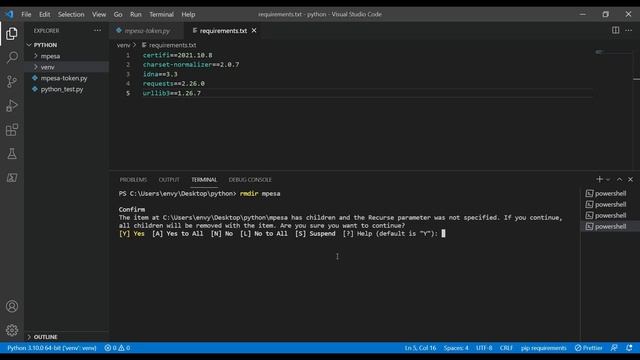Click the Python 3.10.0 interpreter selector

[x=52, y=348]
